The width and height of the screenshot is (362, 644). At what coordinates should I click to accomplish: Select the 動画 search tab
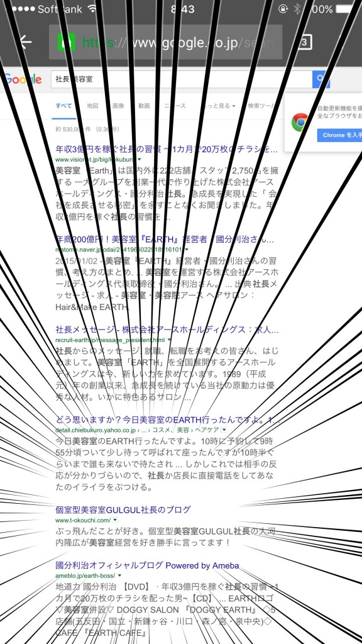pos(144,106)
